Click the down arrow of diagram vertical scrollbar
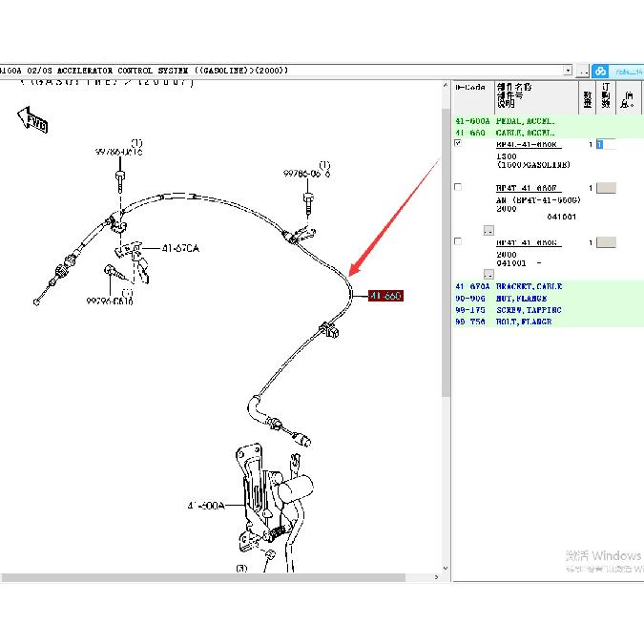 446,568
